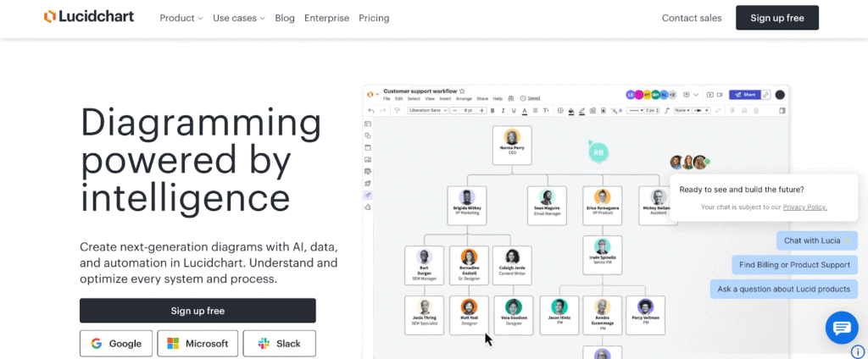The width and height of the screenshot is (868, 359).
Task: Click the redo arrow in the diagram toolbar
Action: 383,111
